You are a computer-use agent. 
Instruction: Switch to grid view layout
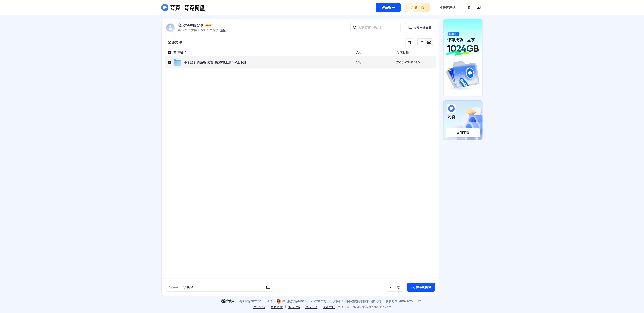(x=429, y=42)
